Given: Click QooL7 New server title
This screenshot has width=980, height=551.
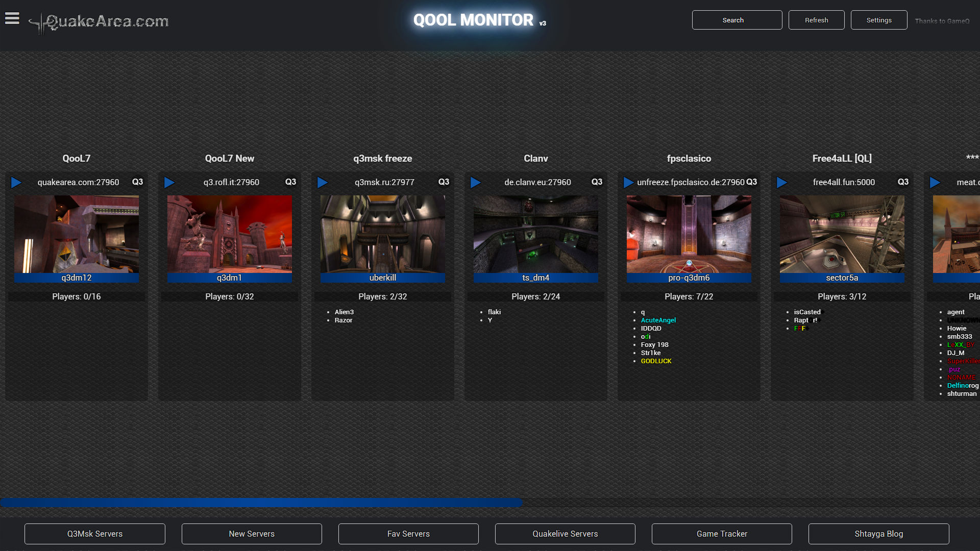Looking at the screenshot, I should [230, 159].
